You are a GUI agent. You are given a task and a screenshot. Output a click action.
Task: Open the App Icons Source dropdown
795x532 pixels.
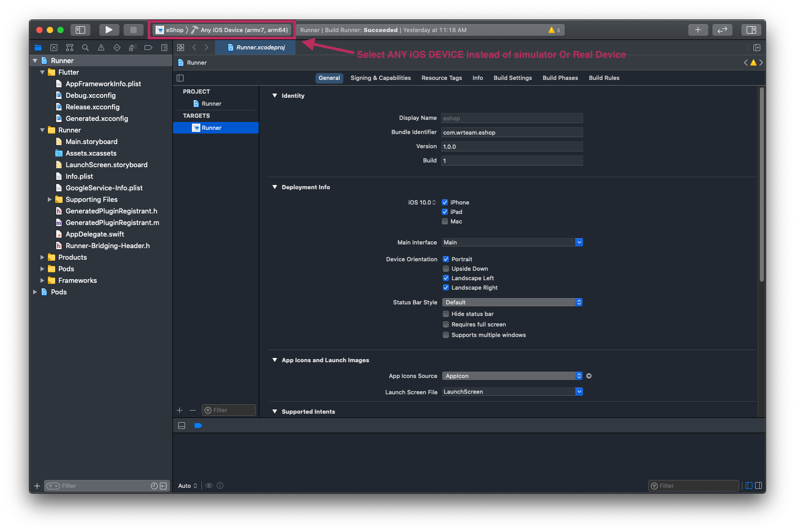[x=512, y=376]
